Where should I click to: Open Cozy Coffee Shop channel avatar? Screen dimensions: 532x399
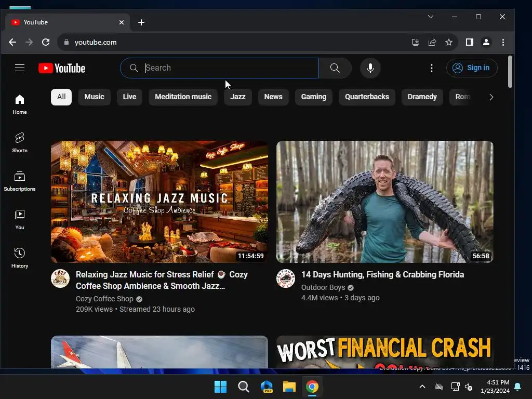point(60,278)
